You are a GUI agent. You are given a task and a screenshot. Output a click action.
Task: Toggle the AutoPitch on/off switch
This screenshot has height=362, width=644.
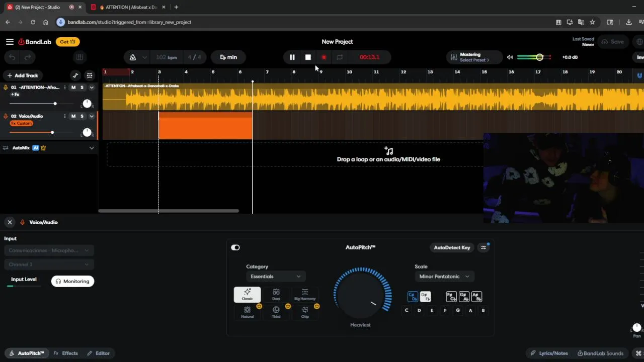(235, 247)
